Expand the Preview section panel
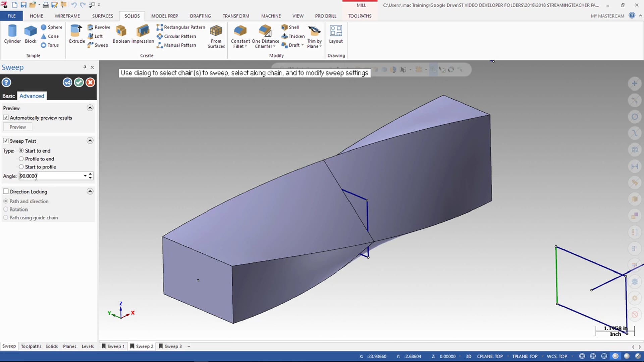The height and width of the screenshot is (362, 644). [89, 107]
